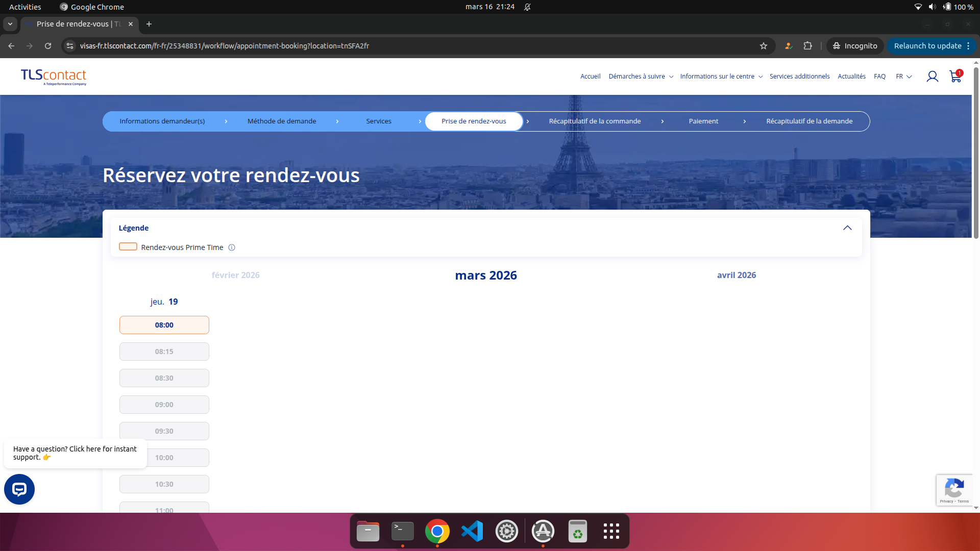Switch to the Prise de rendez-vous step

474,121
